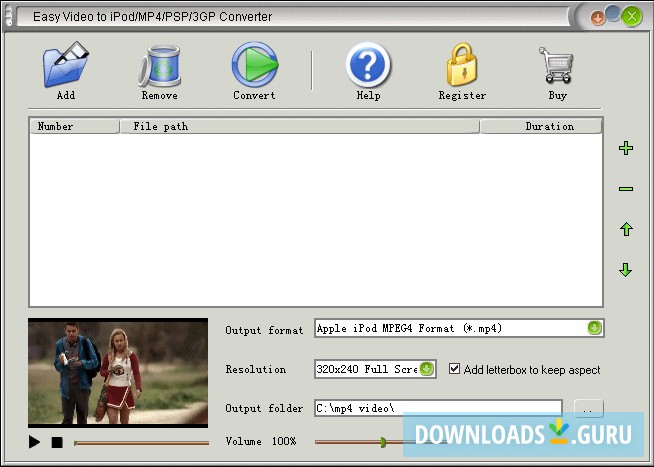Screen dimensions: 654x467
Task: Browse output folder with the '..' button
Action: click(589, 409)
